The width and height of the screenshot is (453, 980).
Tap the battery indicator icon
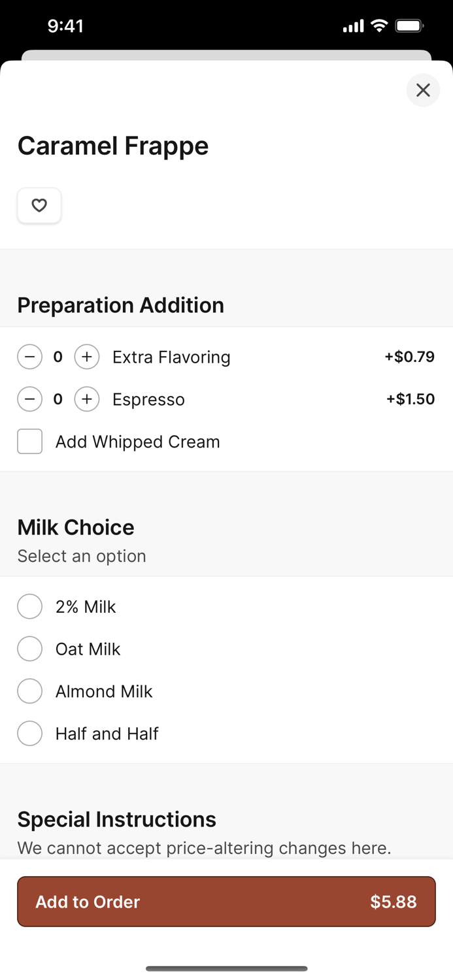[x=410, y=26]
